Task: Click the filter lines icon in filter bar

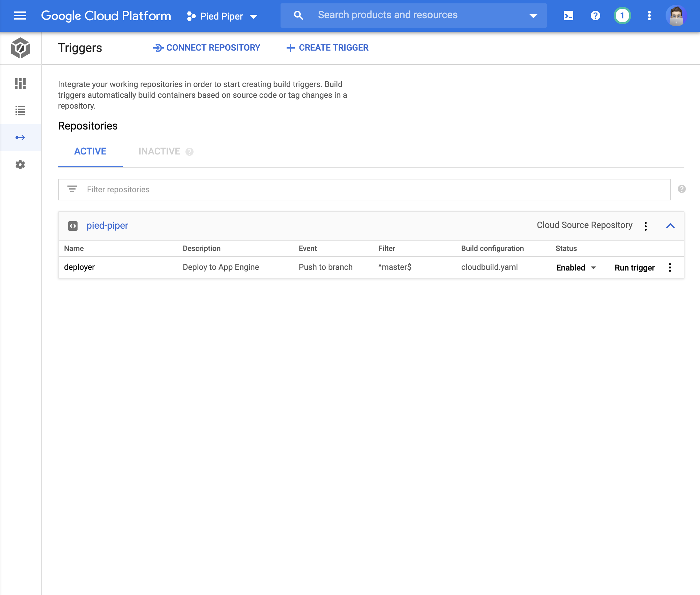Action: tap(72, 189)
